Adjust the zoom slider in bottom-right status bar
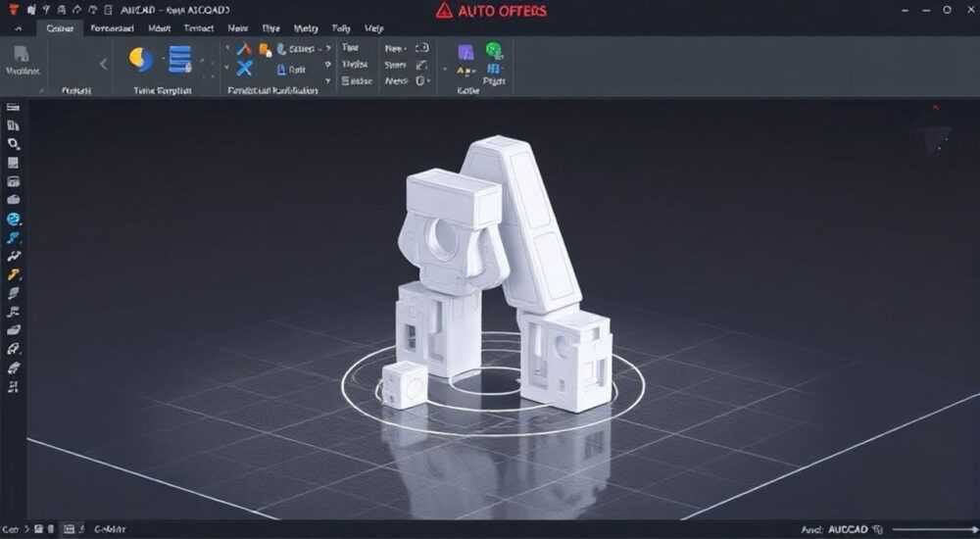This screenshot has height=539, width=980. click(935, 529)
